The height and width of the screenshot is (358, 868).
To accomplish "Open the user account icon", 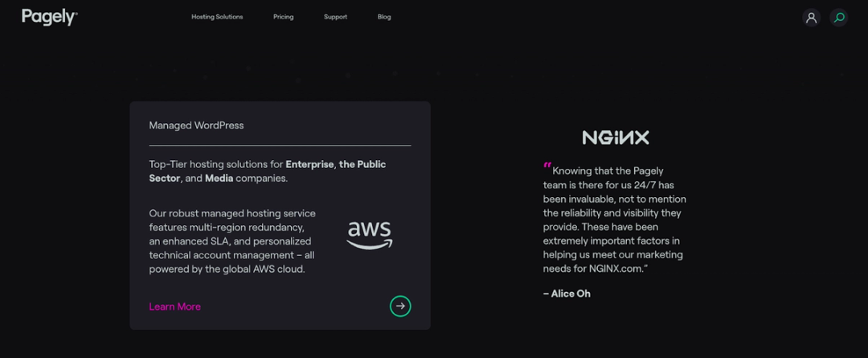I will point(811,17).
